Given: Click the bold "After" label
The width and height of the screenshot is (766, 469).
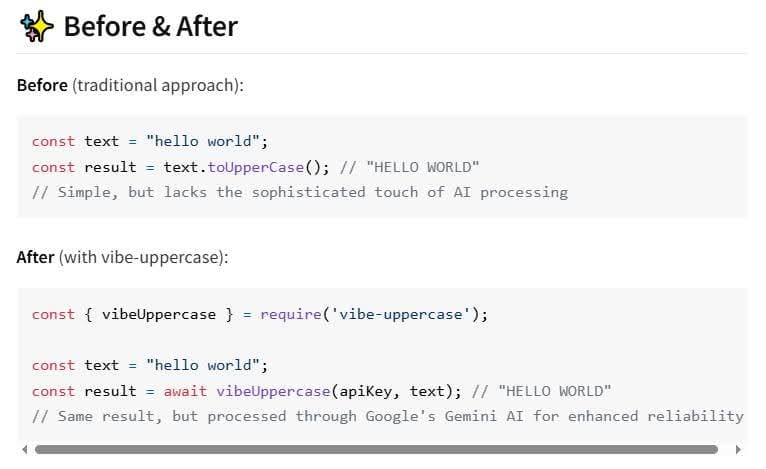Looking at the screenshot, I should pos(35,257).
